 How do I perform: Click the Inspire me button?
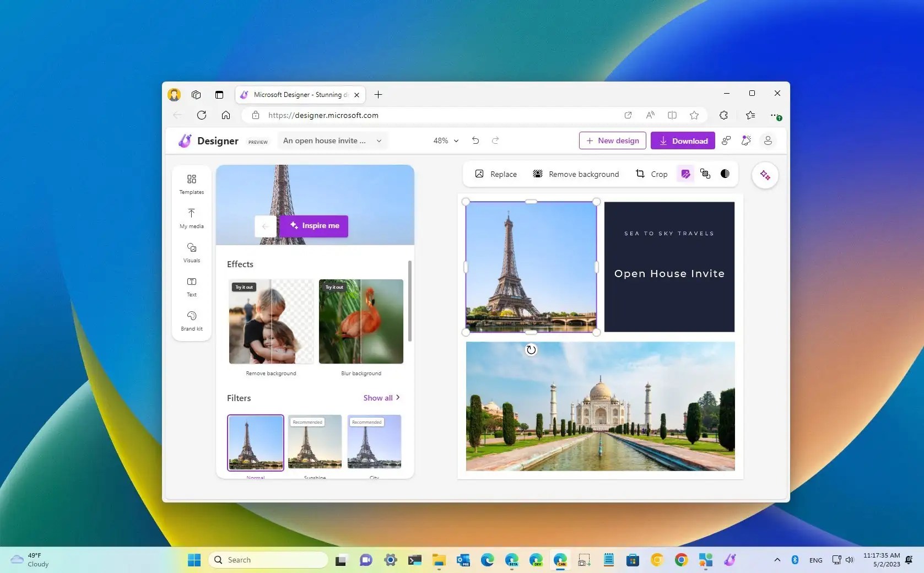(x=314, y=226)
